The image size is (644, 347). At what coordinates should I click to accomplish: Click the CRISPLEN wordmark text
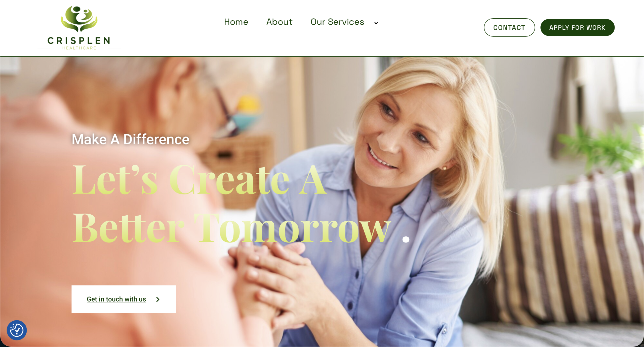[x=79, y=40]
